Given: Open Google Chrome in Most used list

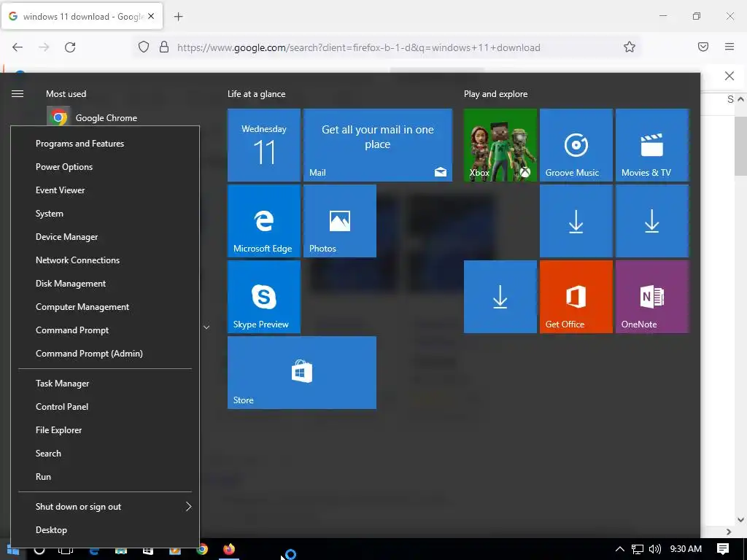Looking at the screenshot, I should (106, 117).
